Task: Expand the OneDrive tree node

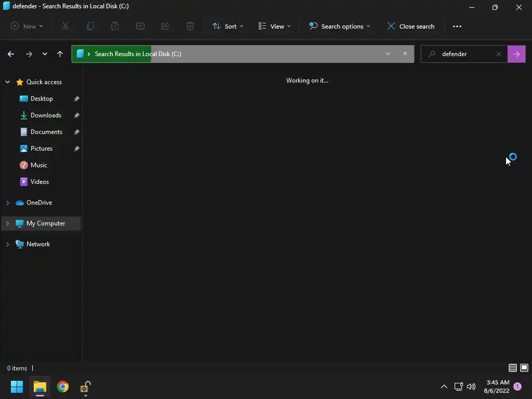Action: pyautogui.click(x=7, y=203)
